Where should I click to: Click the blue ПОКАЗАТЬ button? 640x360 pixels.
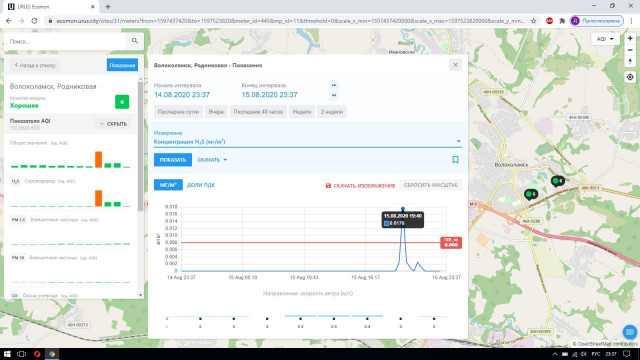tap(173, 160)
